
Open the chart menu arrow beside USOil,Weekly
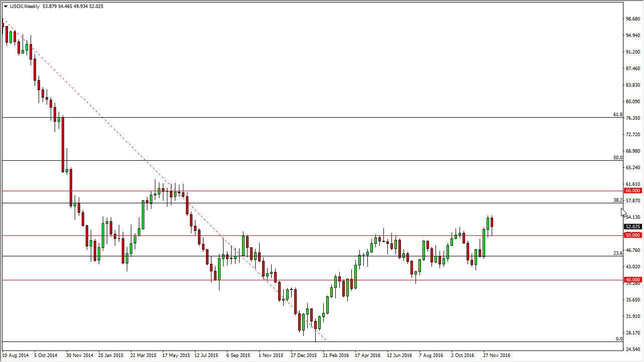(x=6, y=7)
